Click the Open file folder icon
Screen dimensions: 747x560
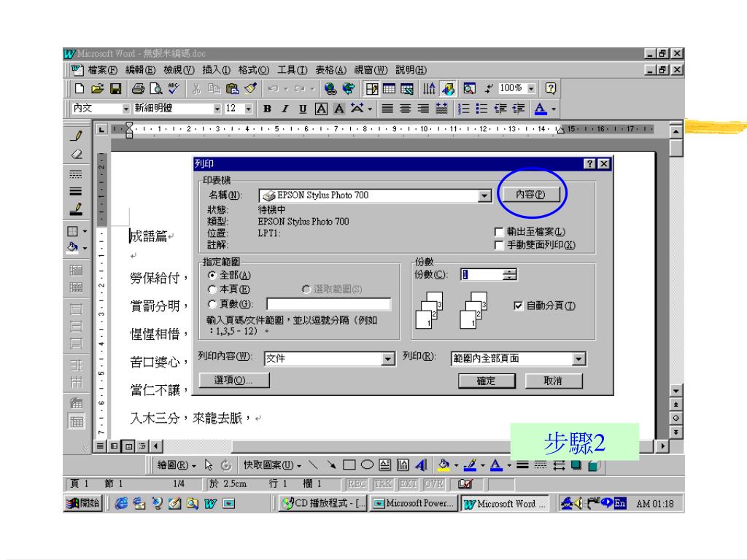click(98, 88)
